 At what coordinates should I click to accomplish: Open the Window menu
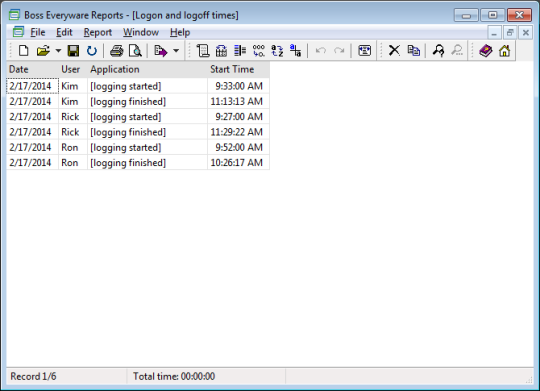point(141,32)
